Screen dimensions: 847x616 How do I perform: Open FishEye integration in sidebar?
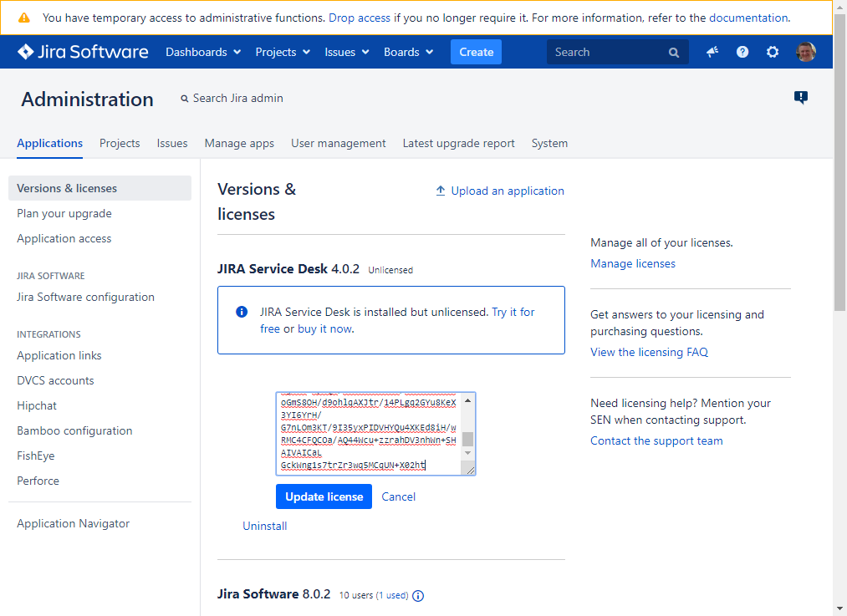(x=36, y=456)
